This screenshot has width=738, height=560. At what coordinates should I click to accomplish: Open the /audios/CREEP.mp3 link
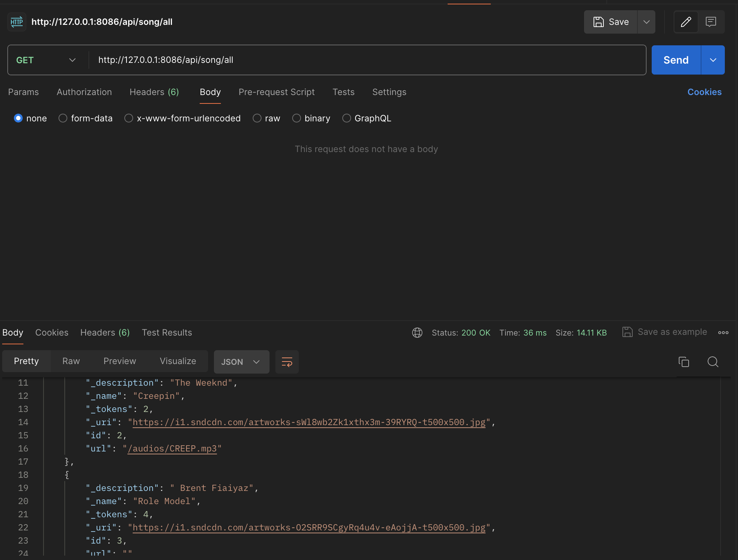pos(172,449)
